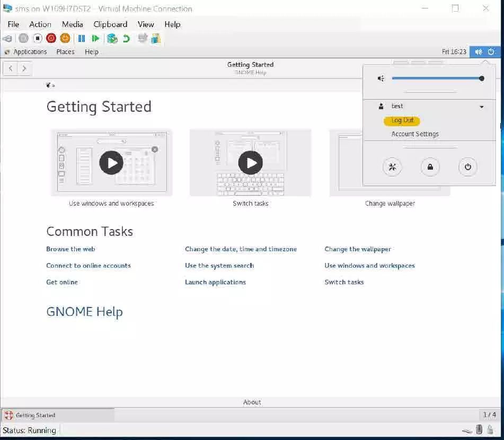This screenshot has width=504, height=440.
Task: Click the orange Save state icon
Action: click(65, 38)
